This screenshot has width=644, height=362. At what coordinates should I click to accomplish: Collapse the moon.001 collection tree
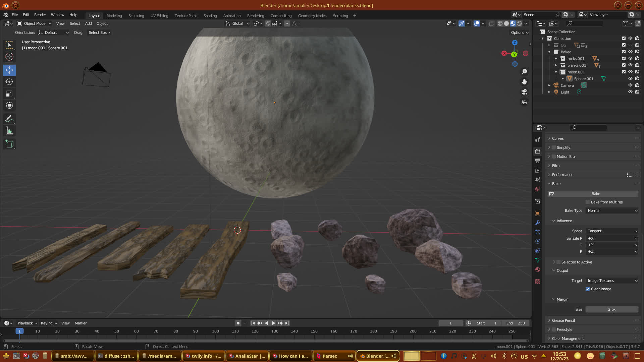(x=556, y=72)
